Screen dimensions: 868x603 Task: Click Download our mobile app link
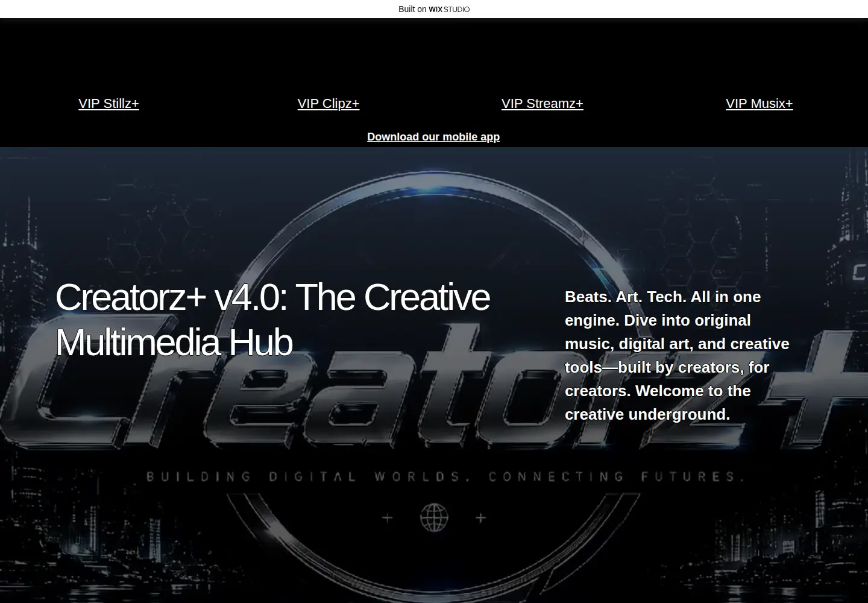[x=433, y=137]
